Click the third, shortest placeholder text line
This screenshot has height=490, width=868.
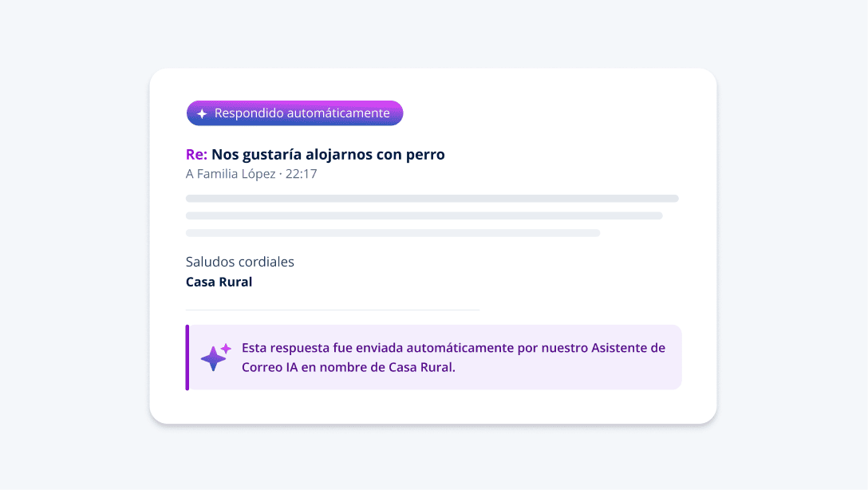click(x=393, y=233)
